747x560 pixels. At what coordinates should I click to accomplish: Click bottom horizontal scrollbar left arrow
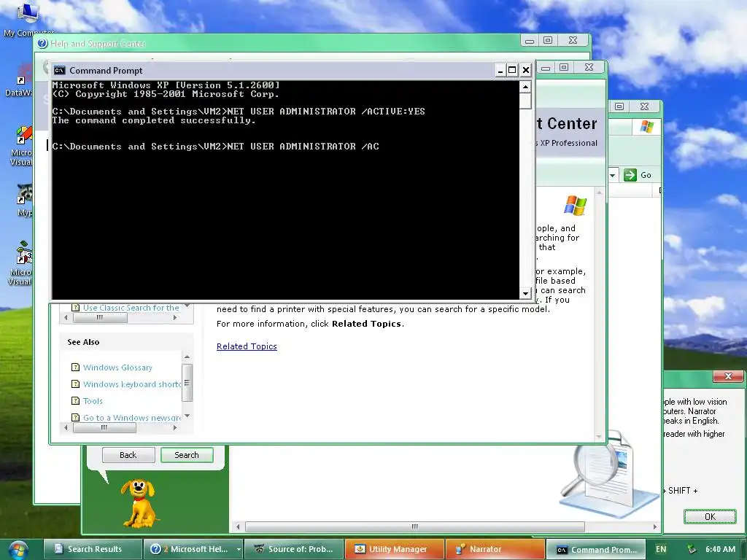pyautogui.click(x=238, y=526)
